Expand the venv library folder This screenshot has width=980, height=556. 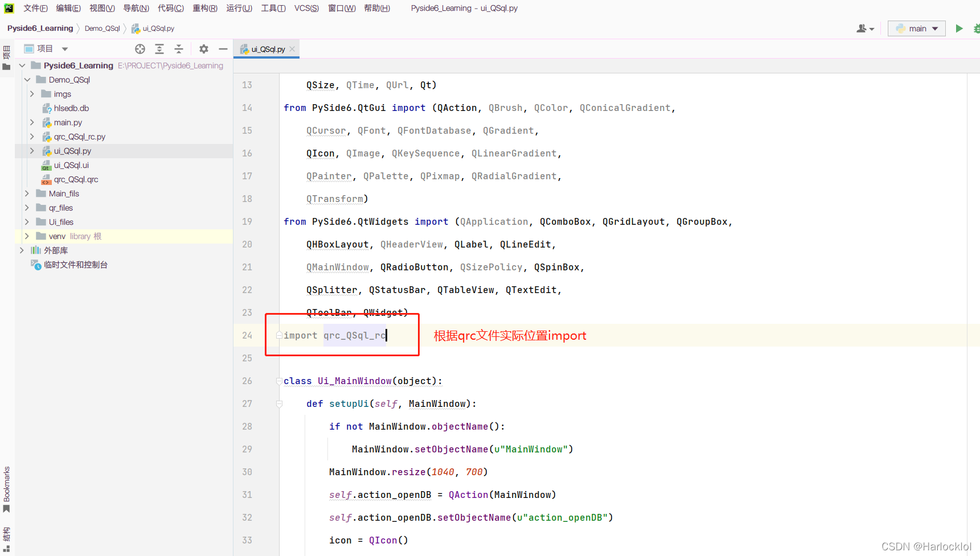click(27, 236)
